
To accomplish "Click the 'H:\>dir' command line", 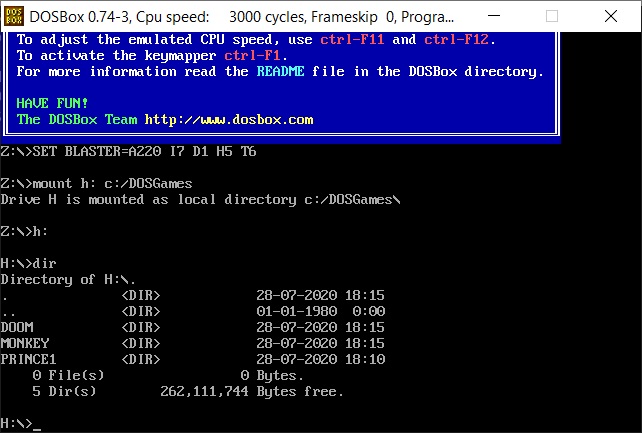I will pos(28,263).
